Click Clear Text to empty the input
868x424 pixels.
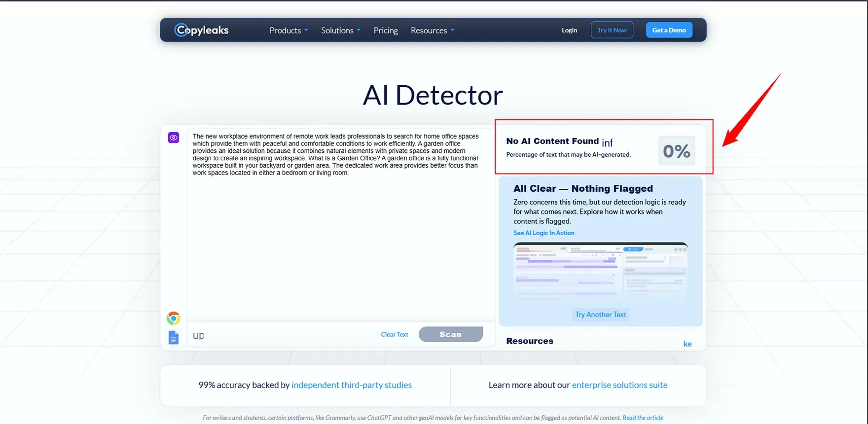[x=395, y=334]
